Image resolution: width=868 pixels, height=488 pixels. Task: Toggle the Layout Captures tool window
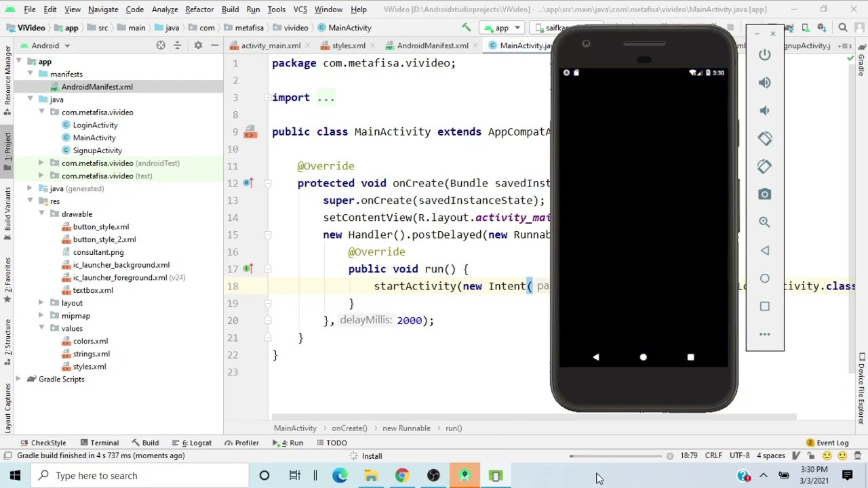[7, 408]
